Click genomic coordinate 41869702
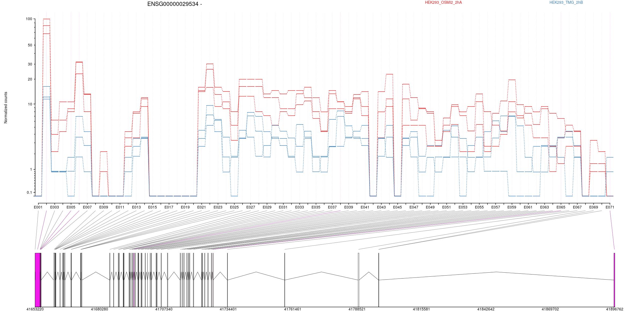 coord(550,309)
